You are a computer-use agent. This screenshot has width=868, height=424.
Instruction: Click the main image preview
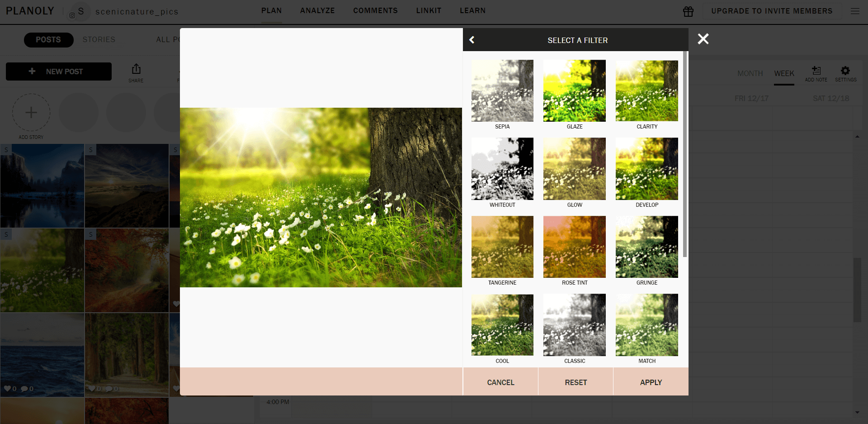click(x=321, y=197)
